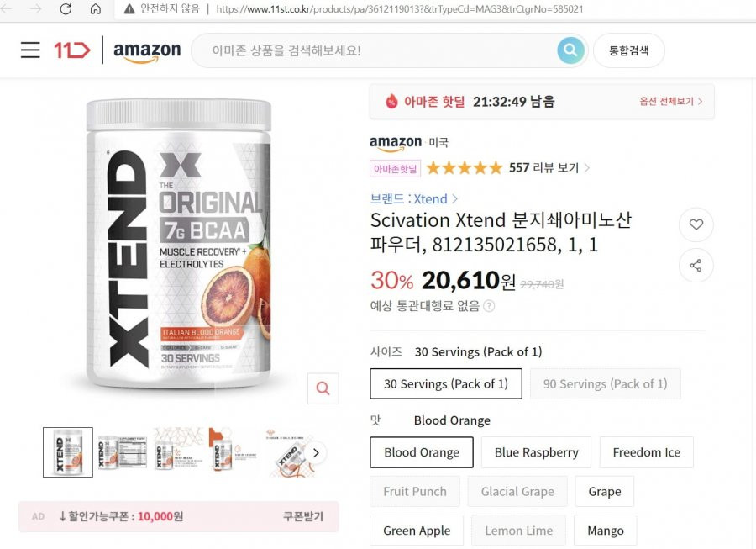Show next product thumbnails with arrow
This screenshot has width=756, height=549.
(x=316, y=453)
